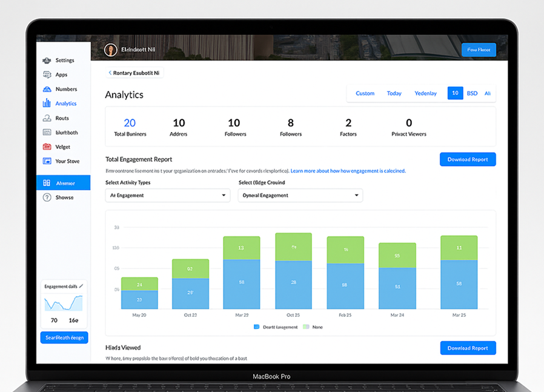Viewport: 544px width, 392px height.
Task: Click the blue button in top banner
Action: (x=479, y=50)
